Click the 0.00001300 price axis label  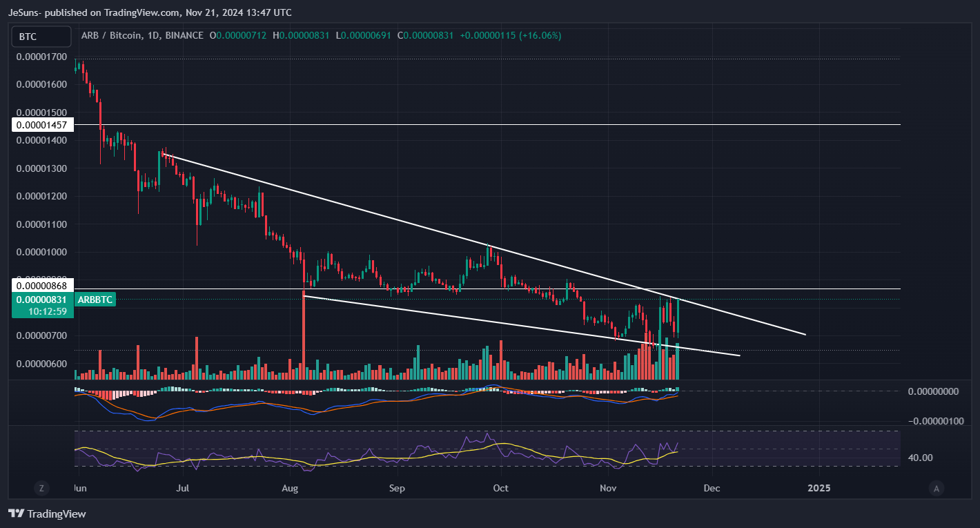coord(41,168)
